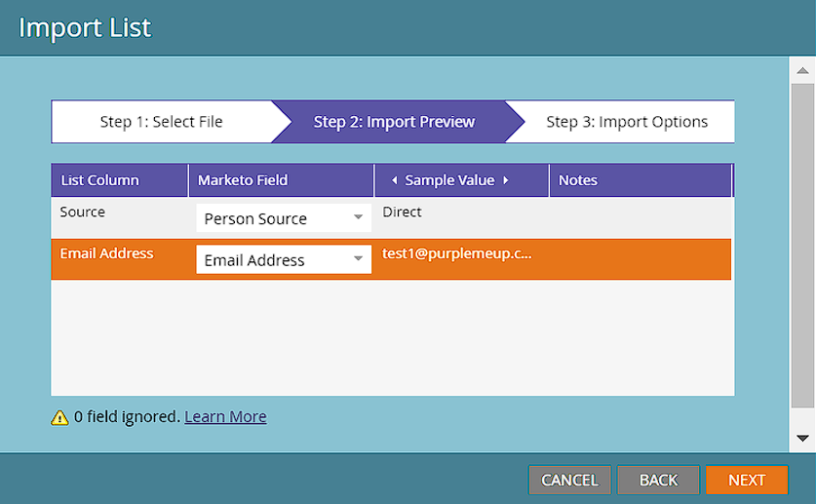Click the warning triangle icon
This screenshot has height=504, width=816.
59,417
